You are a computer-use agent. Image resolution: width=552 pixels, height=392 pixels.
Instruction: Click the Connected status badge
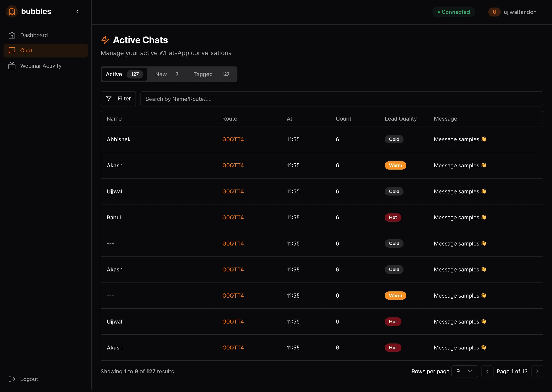pos(454,12)
